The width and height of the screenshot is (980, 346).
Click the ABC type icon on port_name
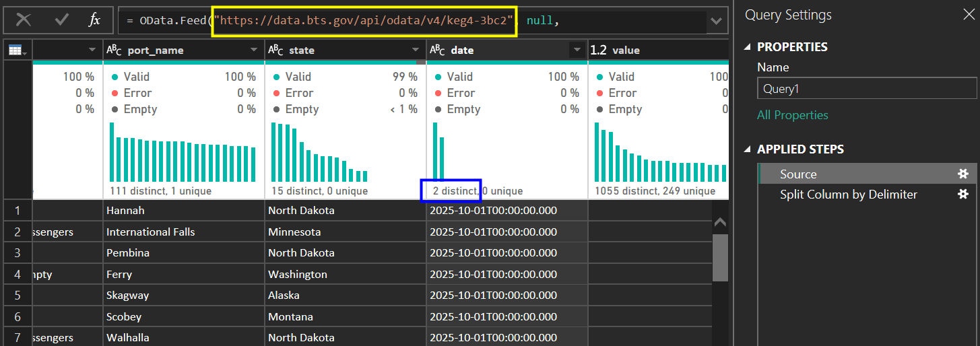click(x=114, y=50)
